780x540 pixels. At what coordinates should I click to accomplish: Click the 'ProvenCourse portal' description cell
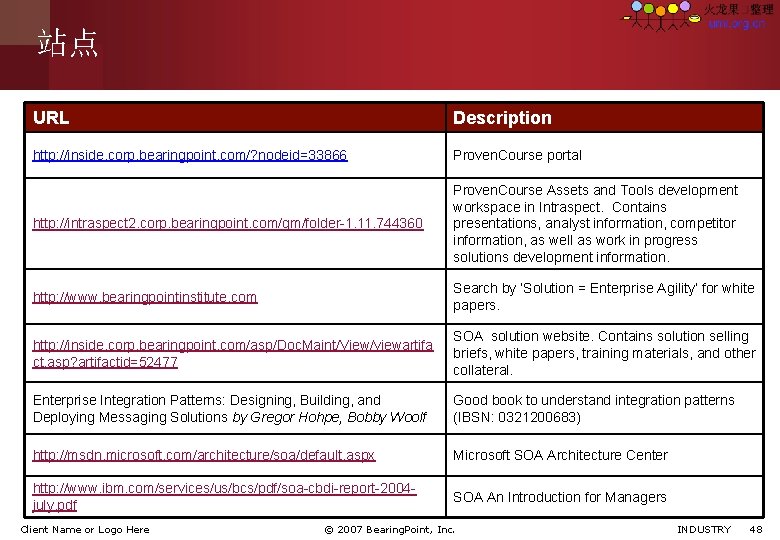[x=604, y=155]
